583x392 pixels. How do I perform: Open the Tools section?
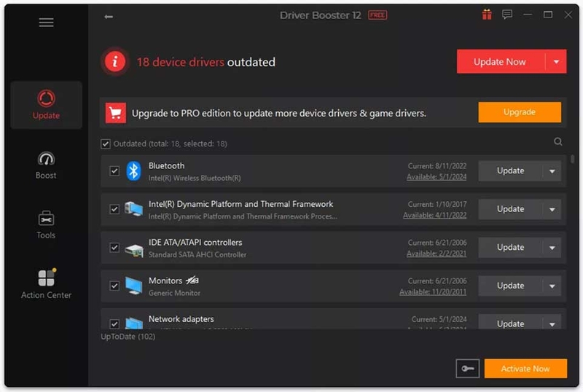[46, 225]
